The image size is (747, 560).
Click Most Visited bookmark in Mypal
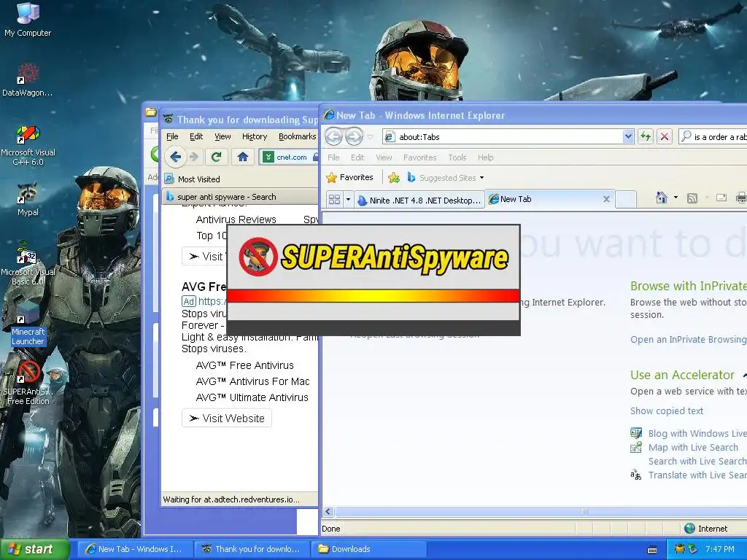click(x=193, y=179)
